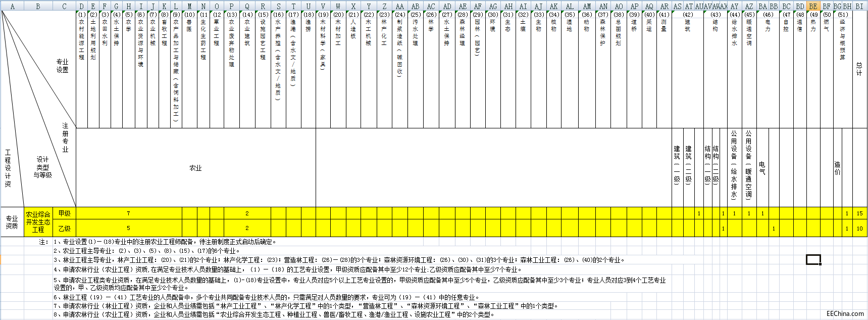Click the 专业资质 cell in column A
868x320 pixels.
[x=13, y=222]
